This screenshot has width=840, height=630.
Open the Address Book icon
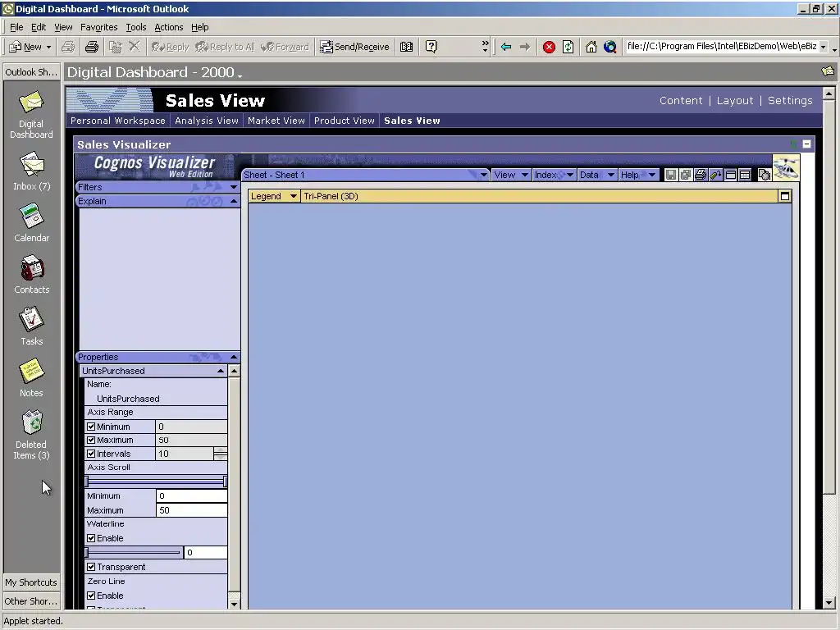pos(407,47)
